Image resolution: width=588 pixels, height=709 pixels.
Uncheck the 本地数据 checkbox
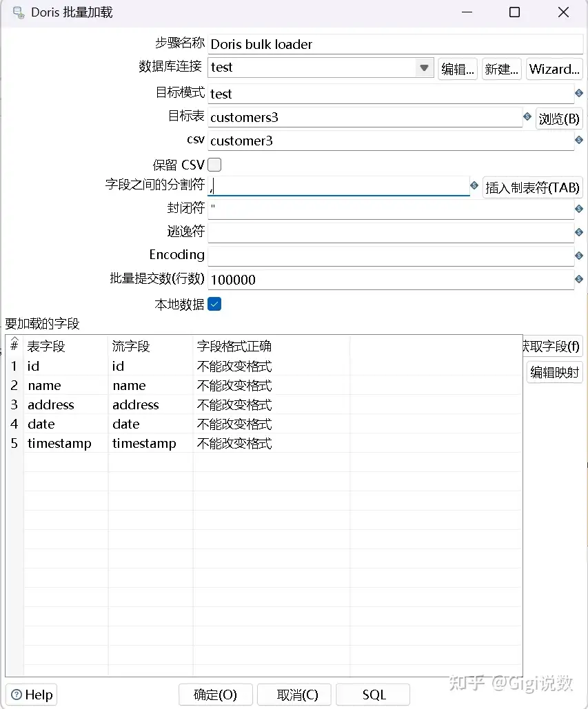coord(214,305)
